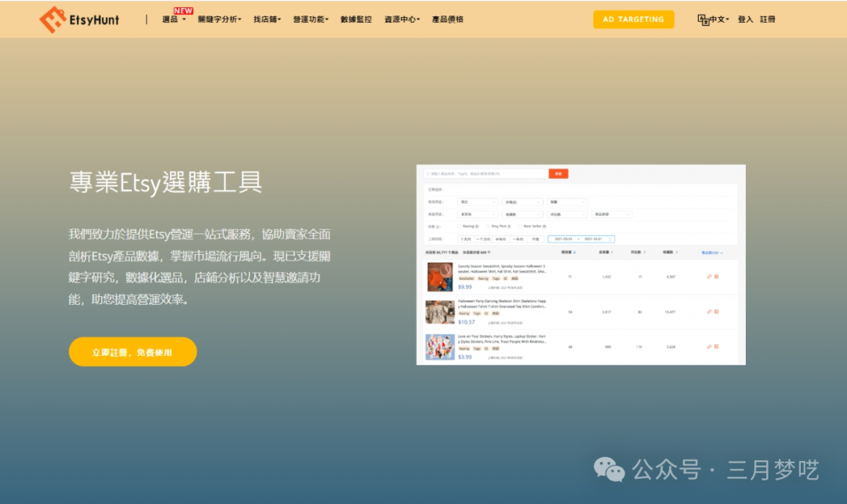Open the blue export CSV dropdown
Viewport: 847px width, 504px height.
711,252
